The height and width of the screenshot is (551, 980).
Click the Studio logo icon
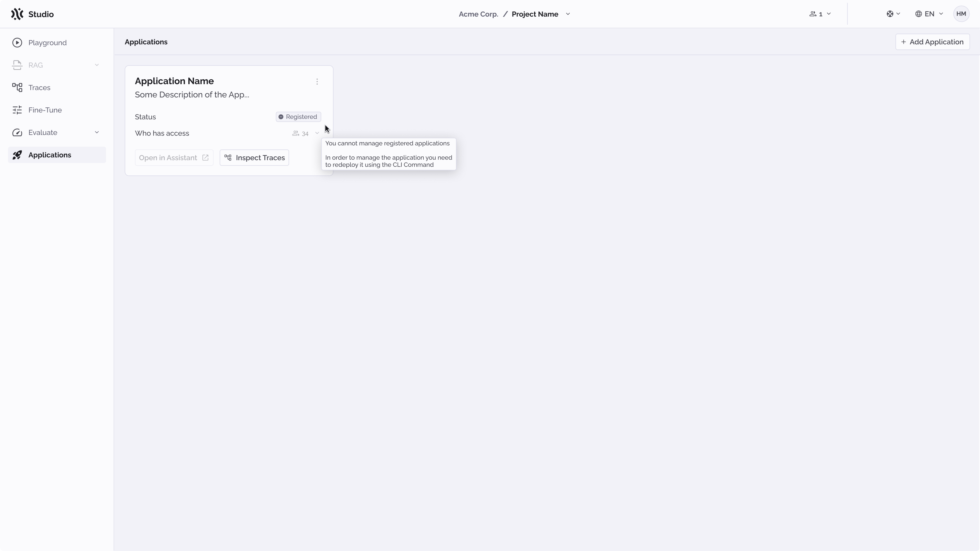click(x=17, y=14)
